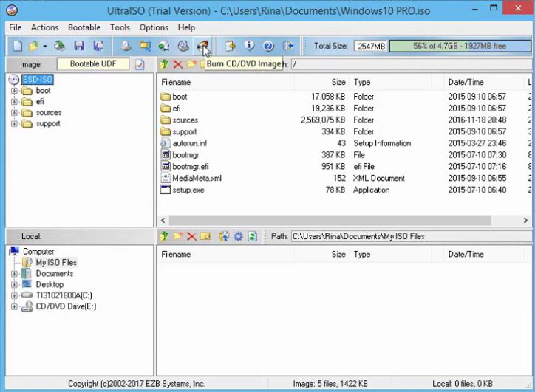Image resolution: width=535 pixels, height=392 pixels.
Task: Create a new image with the New icon
Action: click(18, 46)
